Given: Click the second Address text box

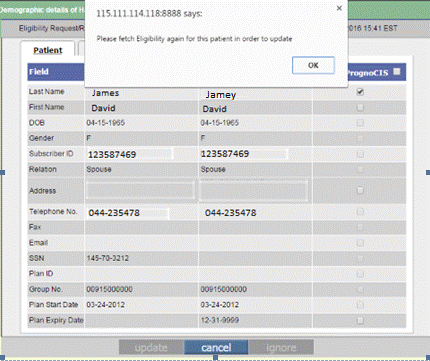Looking at the screenshot, I should tap(254, 191).
